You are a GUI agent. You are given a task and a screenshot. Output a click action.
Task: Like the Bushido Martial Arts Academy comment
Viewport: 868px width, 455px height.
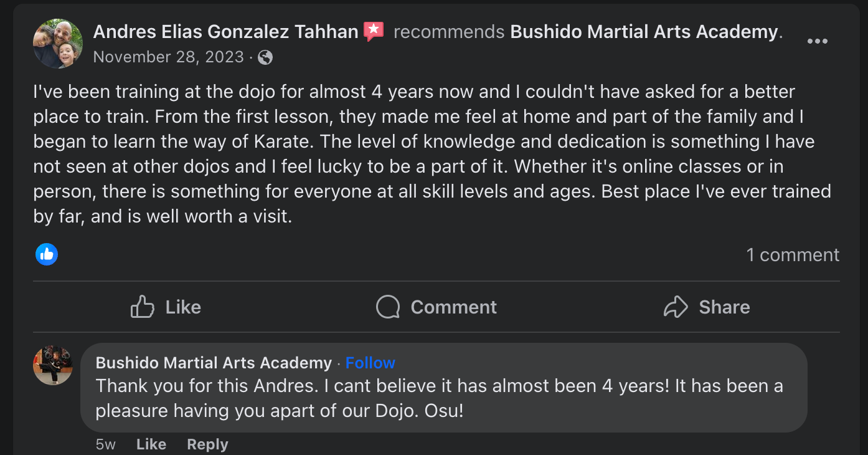point(151,444)
